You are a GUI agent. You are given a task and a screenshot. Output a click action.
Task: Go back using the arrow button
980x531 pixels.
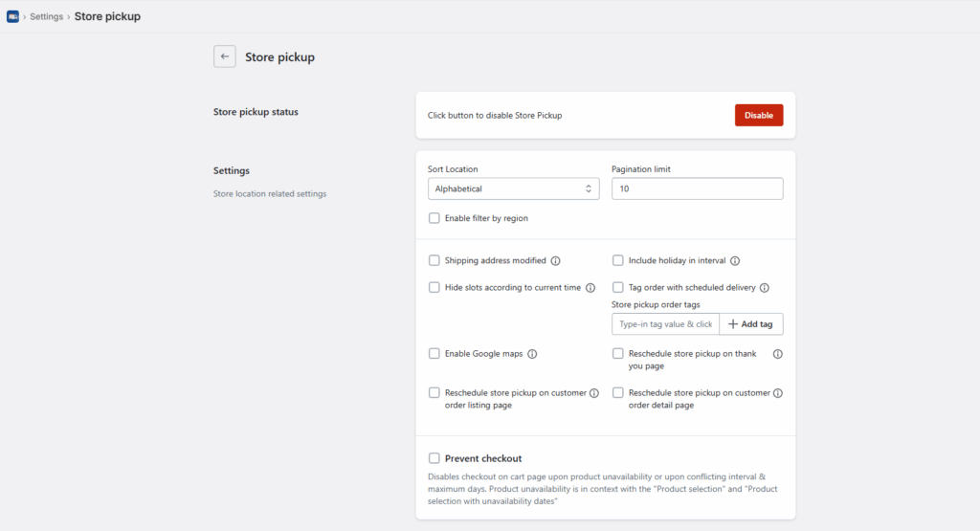pos(224,56)
